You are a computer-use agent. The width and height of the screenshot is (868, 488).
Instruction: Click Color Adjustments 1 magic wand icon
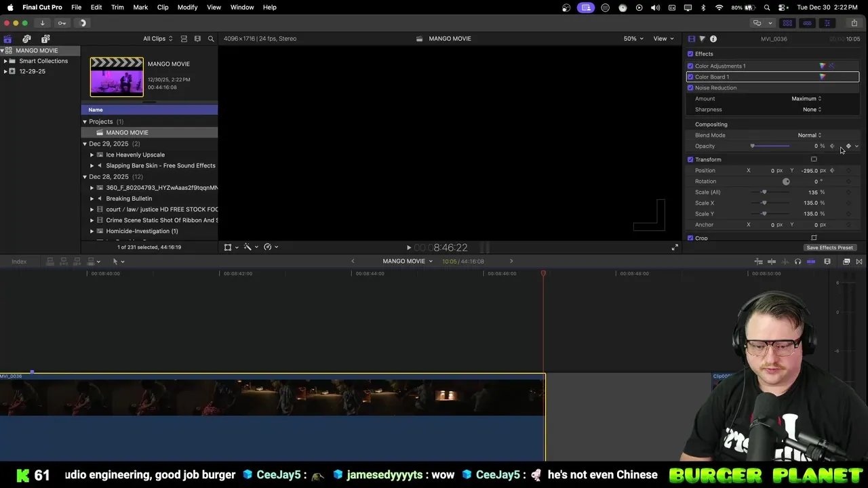coord(832,66)
